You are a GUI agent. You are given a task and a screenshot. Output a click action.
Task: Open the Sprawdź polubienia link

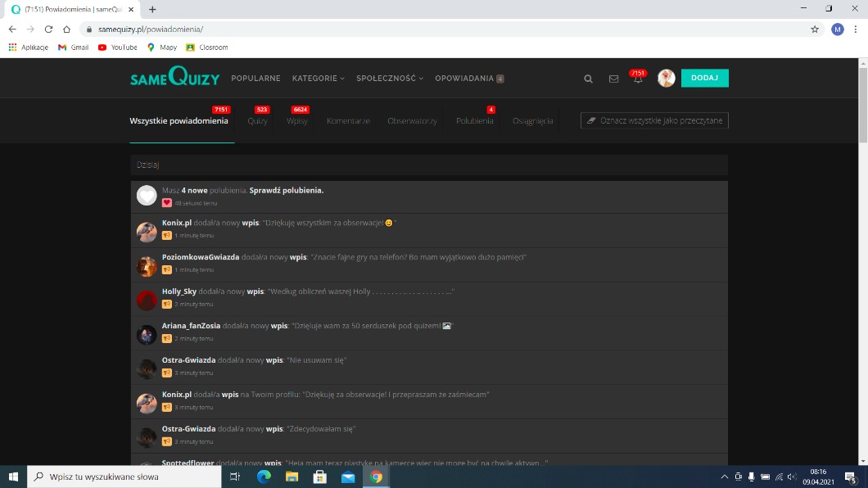coord(287,190)
